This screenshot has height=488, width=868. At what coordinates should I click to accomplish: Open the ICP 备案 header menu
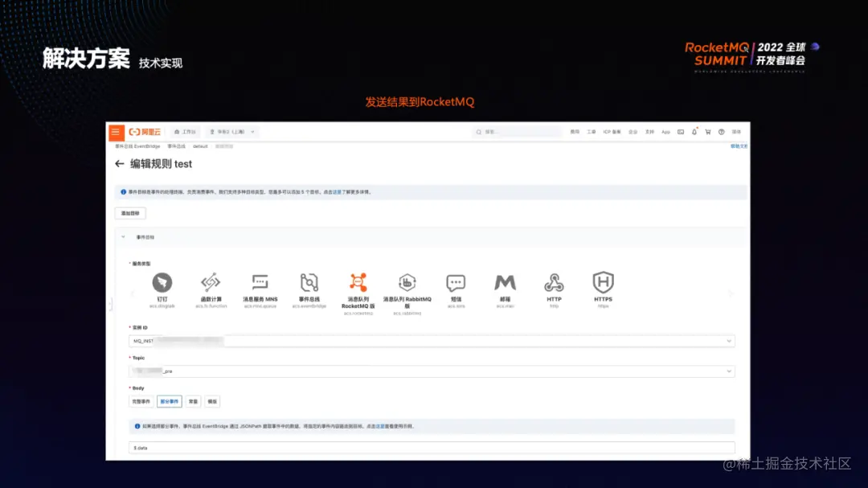[x=612, y=132]
